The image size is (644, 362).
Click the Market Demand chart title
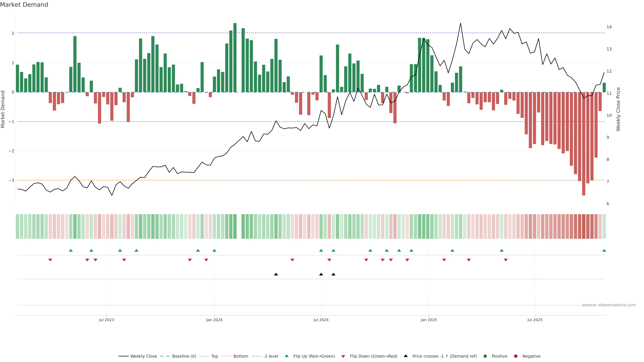tap(24, 5)
